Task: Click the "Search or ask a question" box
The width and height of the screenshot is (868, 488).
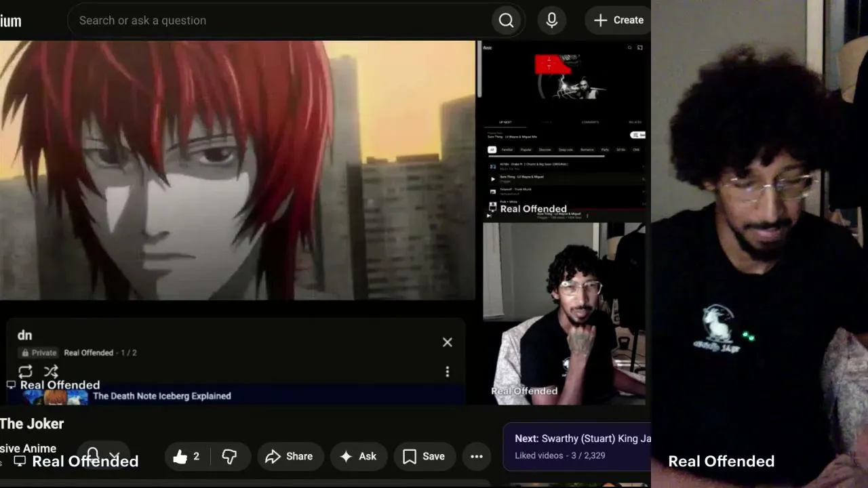Action: (279, 20)
